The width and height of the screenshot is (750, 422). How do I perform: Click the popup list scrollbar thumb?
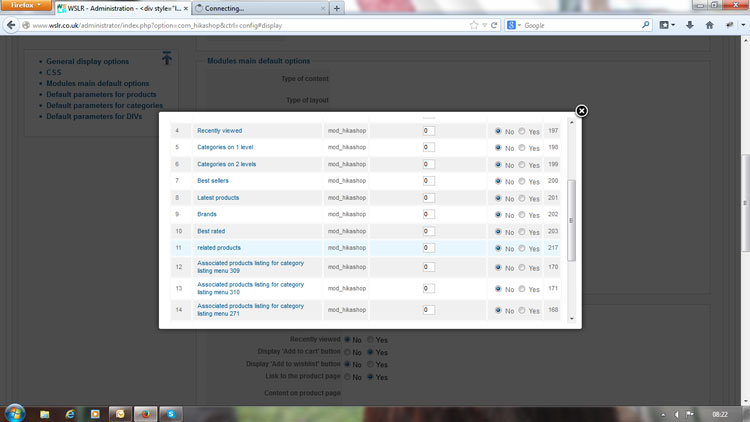pos(571,221)
